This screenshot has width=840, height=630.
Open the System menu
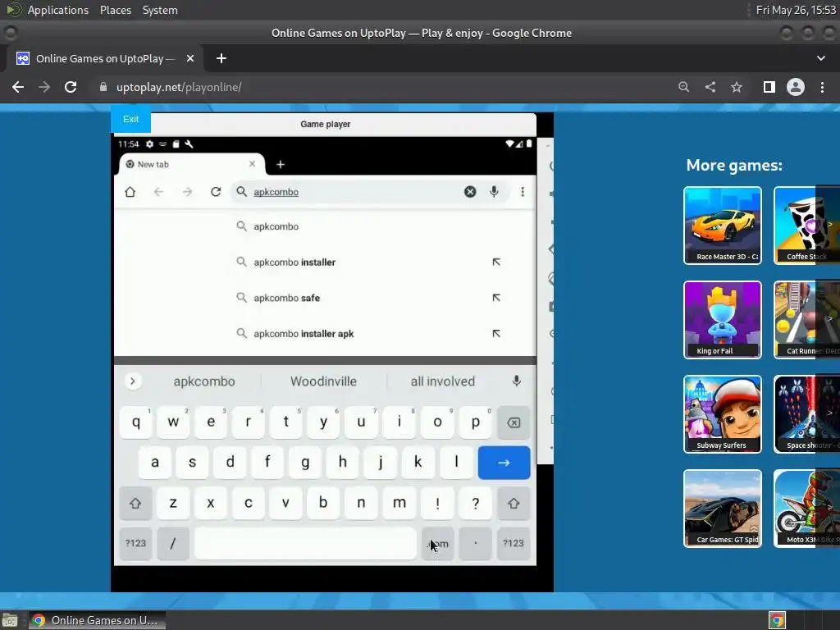(160, 10)
